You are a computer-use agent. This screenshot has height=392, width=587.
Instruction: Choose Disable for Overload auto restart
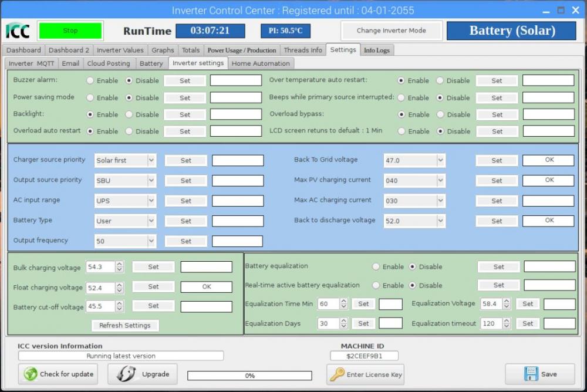pyautogui.click(x=129, y=131)
